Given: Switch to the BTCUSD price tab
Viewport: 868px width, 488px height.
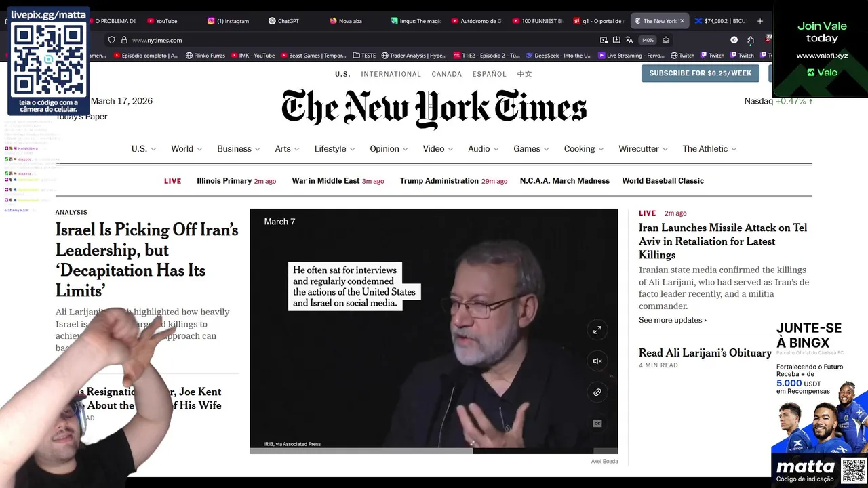Looking at the screenshot, I should pos(720,21).
